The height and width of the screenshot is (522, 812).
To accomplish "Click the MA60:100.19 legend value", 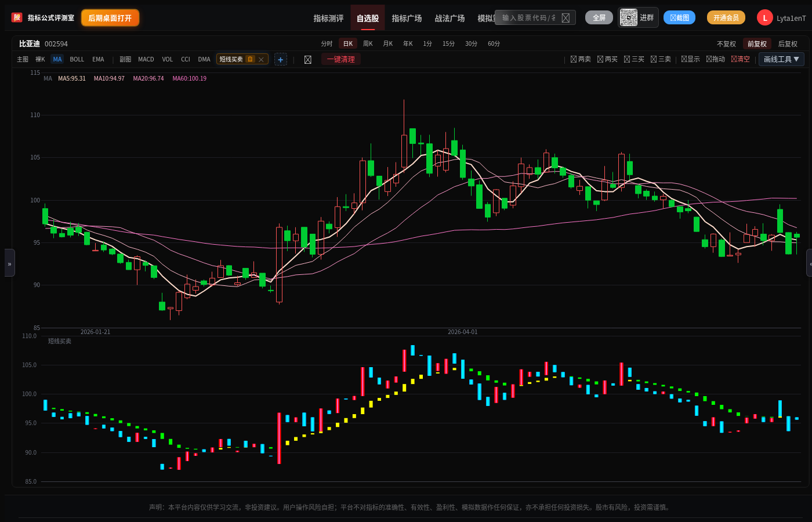I will [x=190, y=78].
